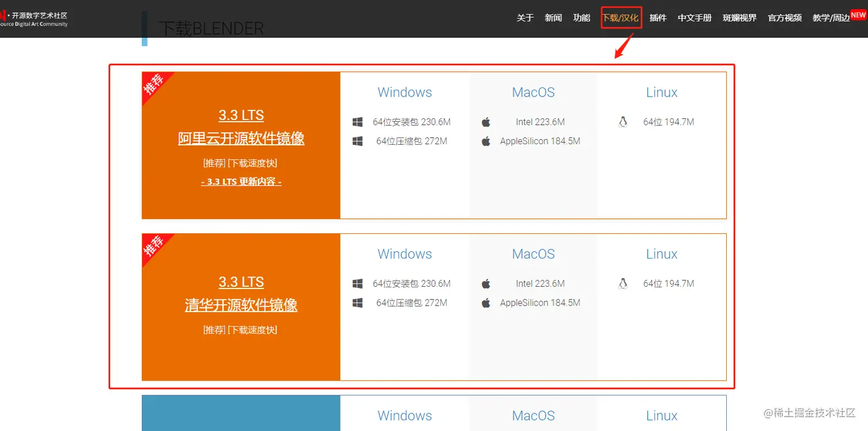Download Aliyun Linux 64位 194.7M
This screenshot has height=431, width=868.
[x=669, y=122]
